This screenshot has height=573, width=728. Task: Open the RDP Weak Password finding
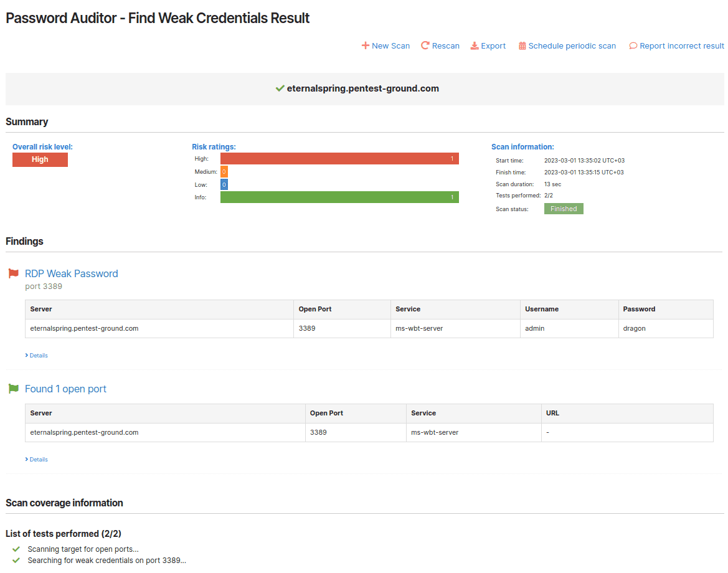[x=71, y=273]
